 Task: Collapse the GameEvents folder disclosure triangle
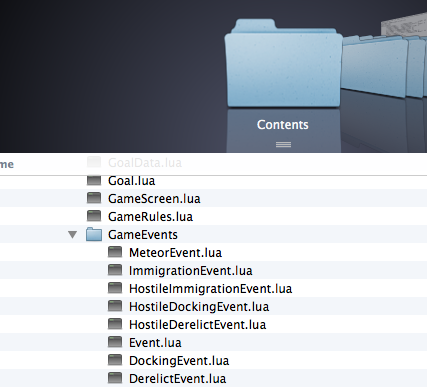click(73, 235)
